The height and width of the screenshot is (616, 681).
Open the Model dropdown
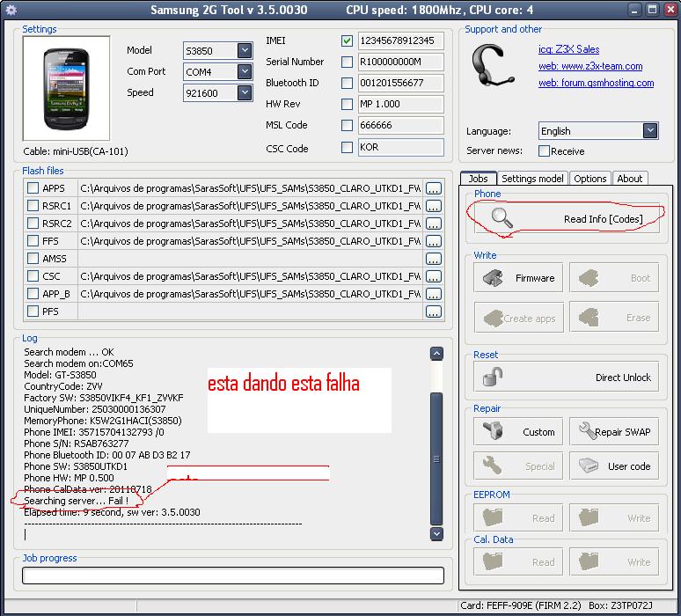(245, 50)
